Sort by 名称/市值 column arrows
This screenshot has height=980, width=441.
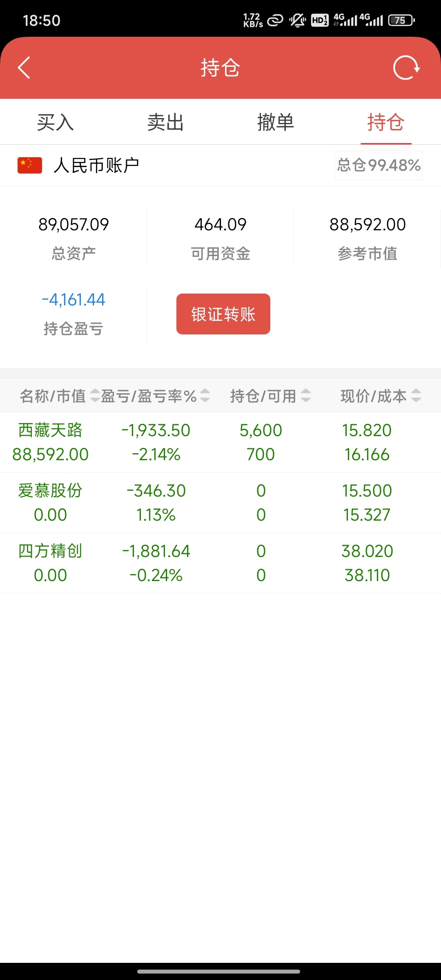pos(95,396)
